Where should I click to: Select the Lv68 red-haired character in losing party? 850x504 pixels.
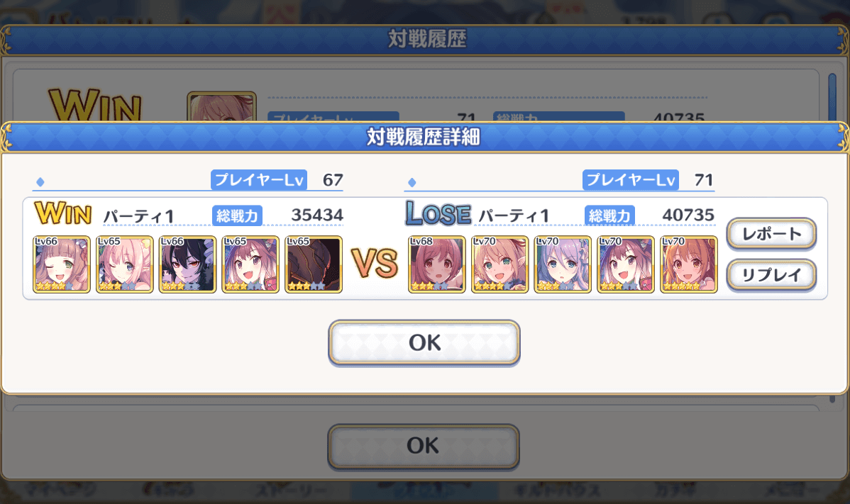pyautogui.click(x=437, y=264)
